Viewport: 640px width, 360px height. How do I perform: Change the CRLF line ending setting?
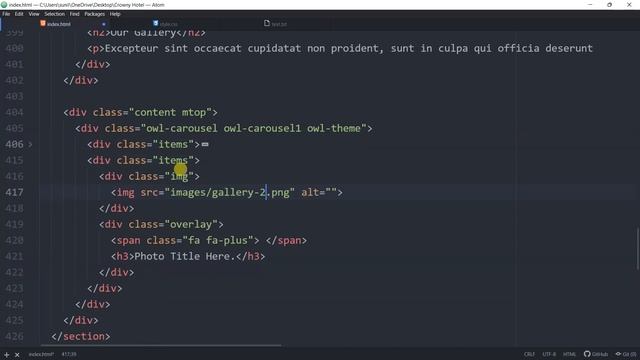529,354
